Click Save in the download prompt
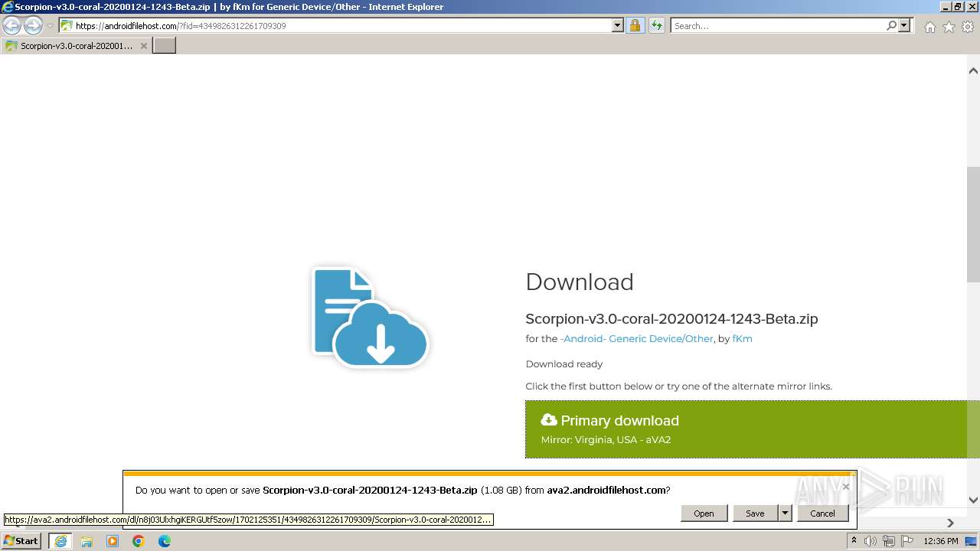The width and height of the screenshot is (980, 551). pyautogui.click(x=755, y=514)
